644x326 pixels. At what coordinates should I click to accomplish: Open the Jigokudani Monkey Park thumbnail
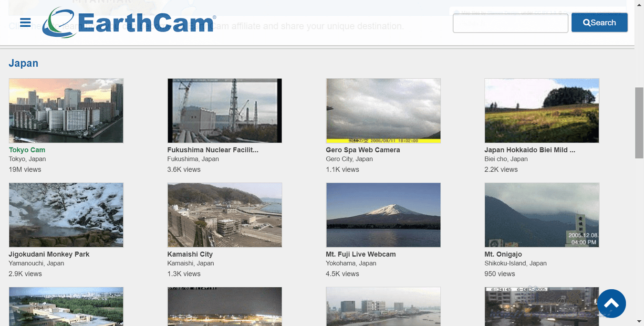pyautogui.click(x=66, y=215)
